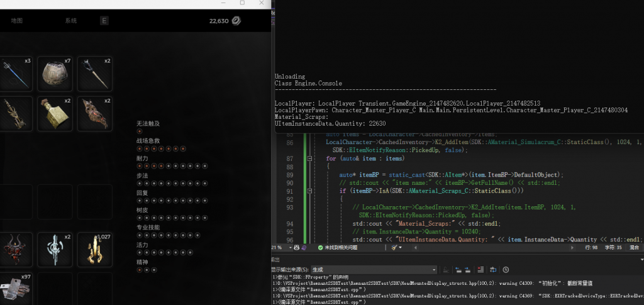Screen dimensions: 644x305
Task: Collapse the if block at line 91
Action: point(309,191)
